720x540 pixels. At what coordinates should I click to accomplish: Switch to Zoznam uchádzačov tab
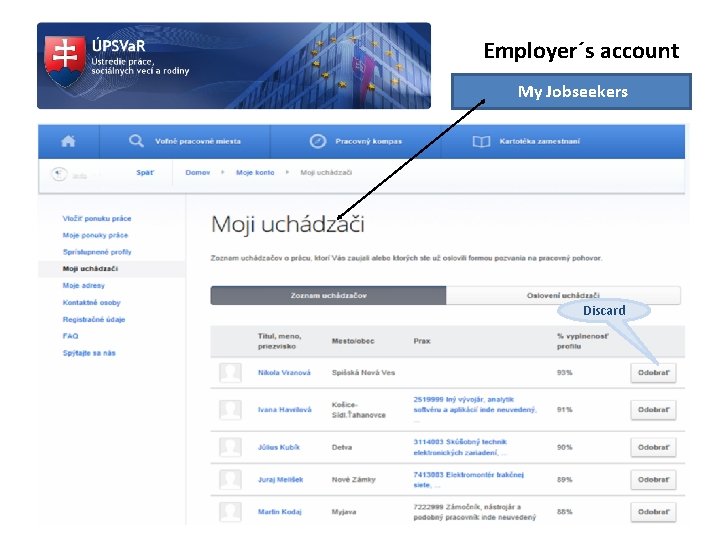(x=328, y=295)
